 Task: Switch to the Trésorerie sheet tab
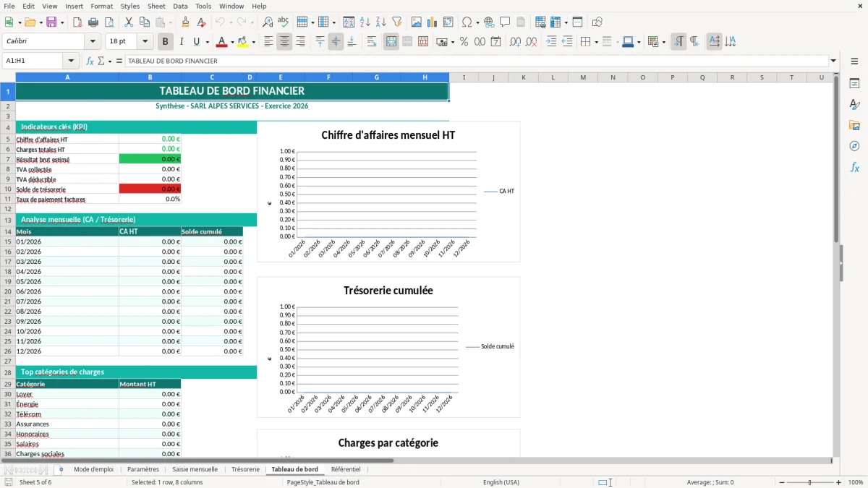245,469
